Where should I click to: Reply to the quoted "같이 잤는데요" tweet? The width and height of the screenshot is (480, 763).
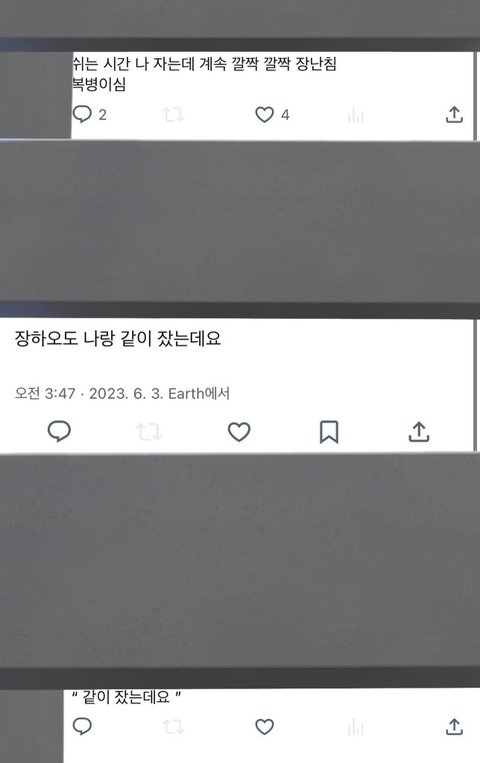pyautogui.click(x=82, y=727)
